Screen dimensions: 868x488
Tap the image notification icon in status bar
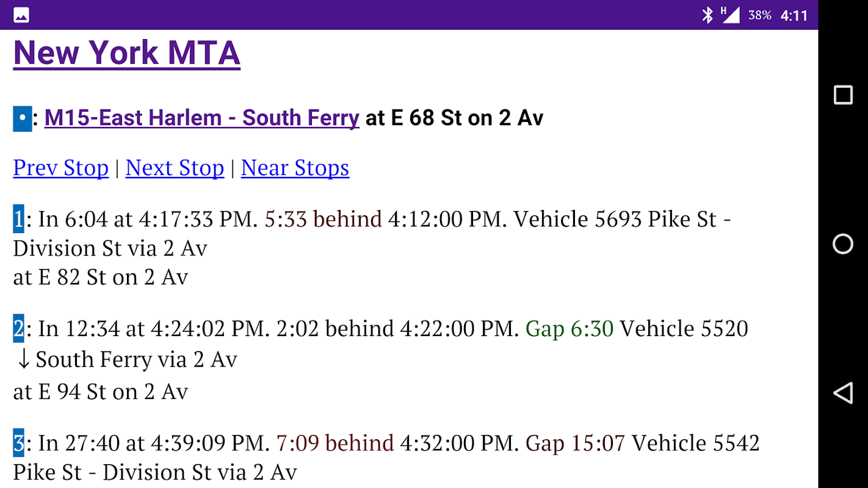point(21,15)
